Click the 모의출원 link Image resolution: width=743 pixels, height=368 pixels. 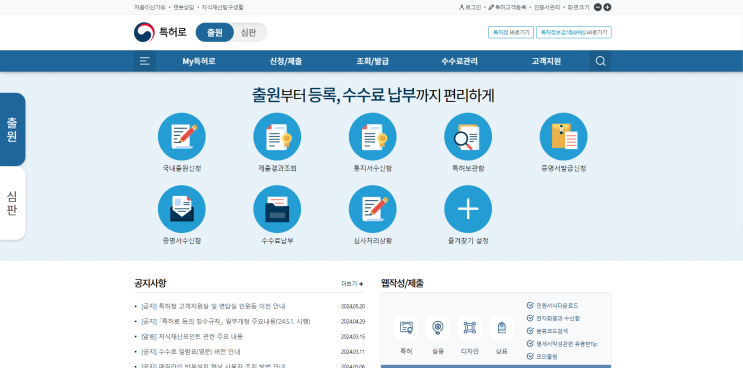[x=542, y=356]
